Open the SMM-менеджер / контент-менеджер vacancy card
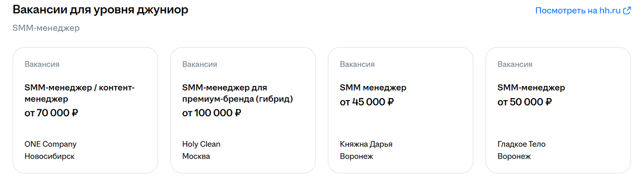Screen dimensions: 644x182 85,110
